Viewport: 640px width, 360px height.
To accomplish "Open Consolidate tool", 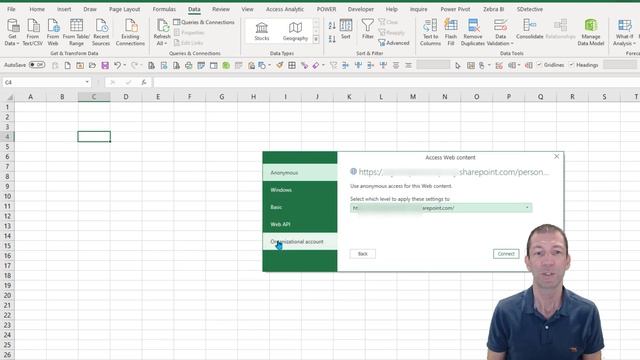I will 529,29.
